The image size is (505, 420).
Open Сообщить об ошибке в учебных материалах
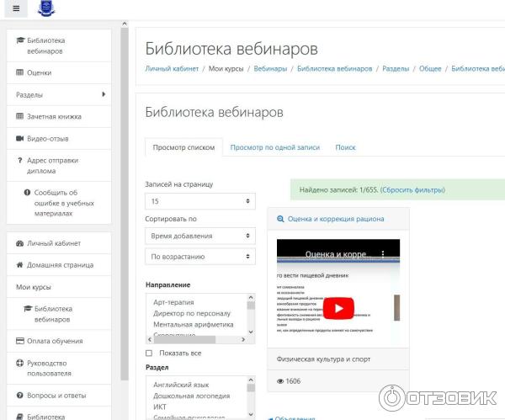pyautogui.click(x=59, y=203)
